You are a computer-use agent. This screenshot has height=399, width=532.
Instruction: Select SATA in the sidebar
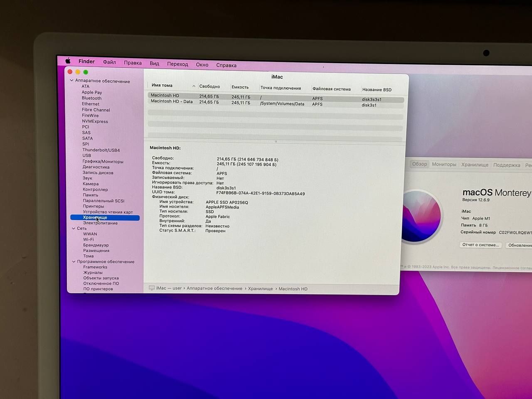click(x=87, y=138)
